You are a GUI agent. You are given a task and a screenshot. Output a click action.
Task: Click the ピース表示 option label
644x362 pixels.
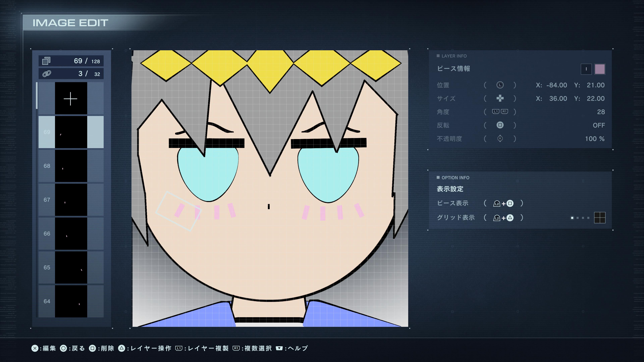point(452,203)
